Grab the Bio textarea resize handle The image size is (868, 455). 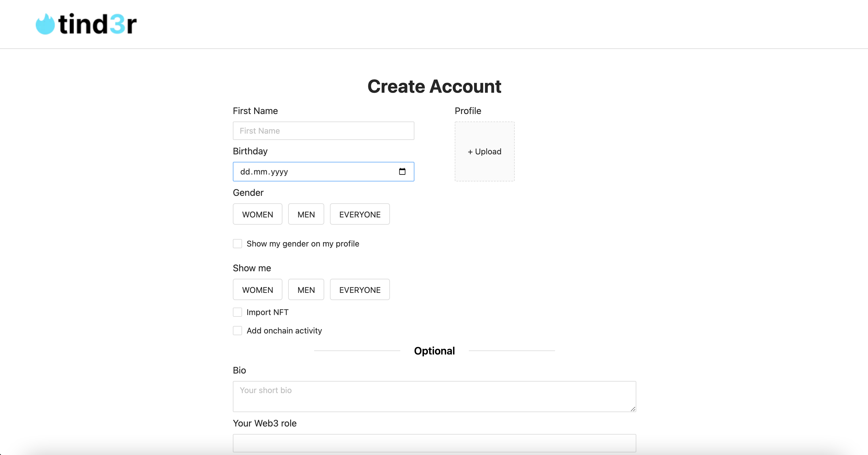click(633, 409)
